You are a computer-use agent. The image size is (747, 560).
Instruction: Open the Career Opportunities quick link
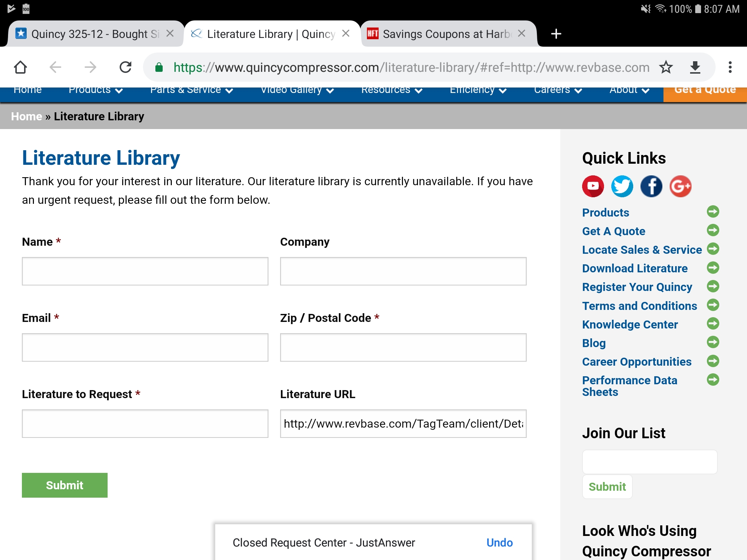coord(636,362)
